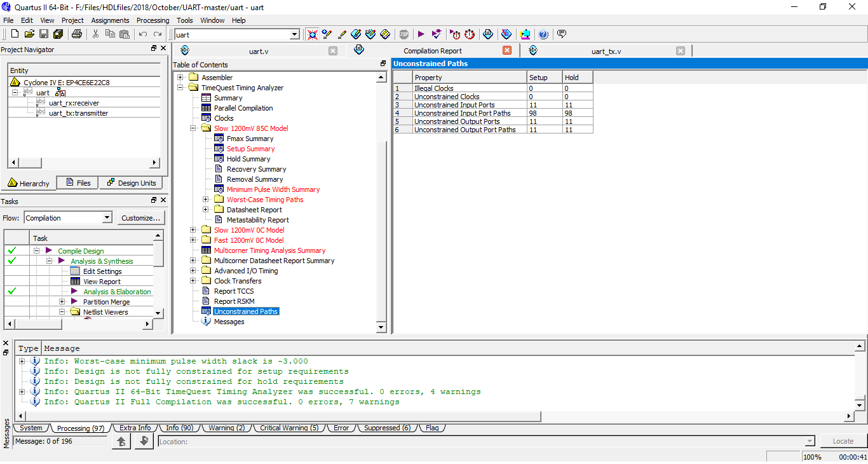Click the Save toolbar icon
This screenshot has width=868, height=464.
(44, 34)
